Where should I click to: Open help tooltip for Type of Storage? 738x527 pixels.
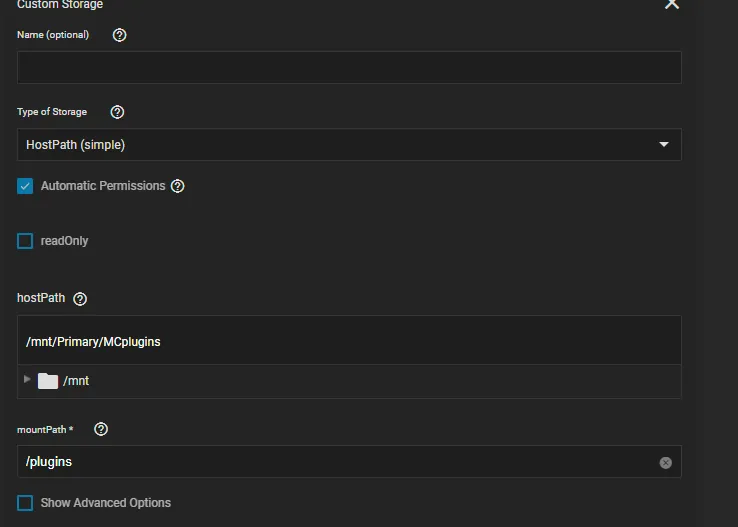117,112
